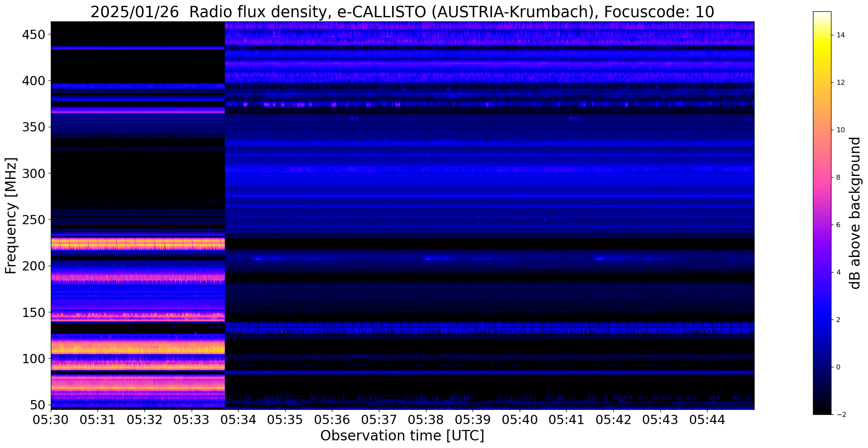
Task: Click the 05:37 time tick label
Action: tap(379, 419)
